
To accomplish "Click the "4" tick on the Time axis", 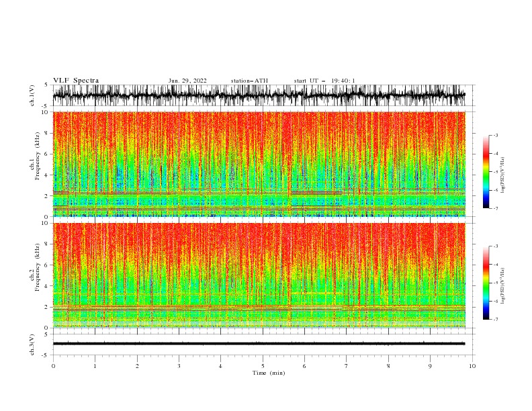I will pyautogui.click(x=220, y=366).
